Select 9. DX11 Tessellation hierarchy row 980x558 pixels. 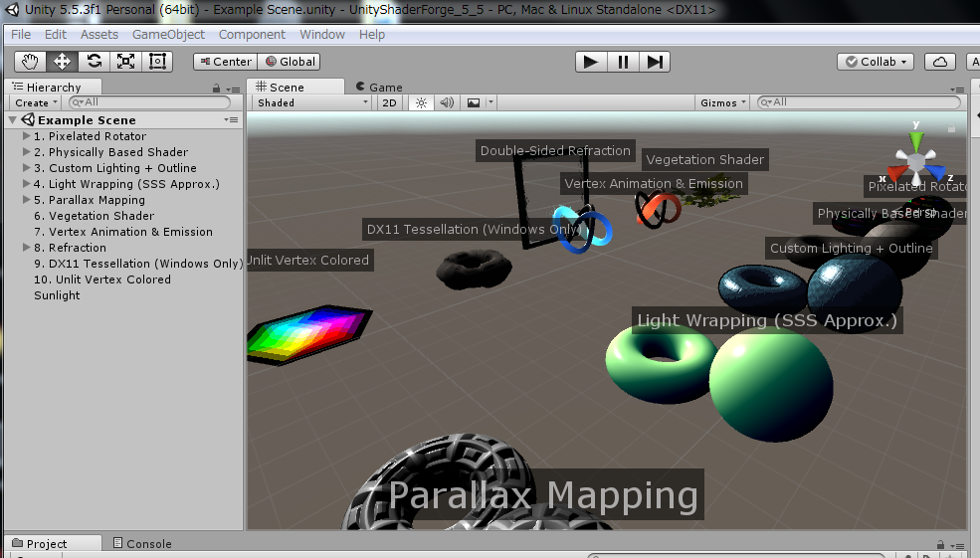(123, 264)
